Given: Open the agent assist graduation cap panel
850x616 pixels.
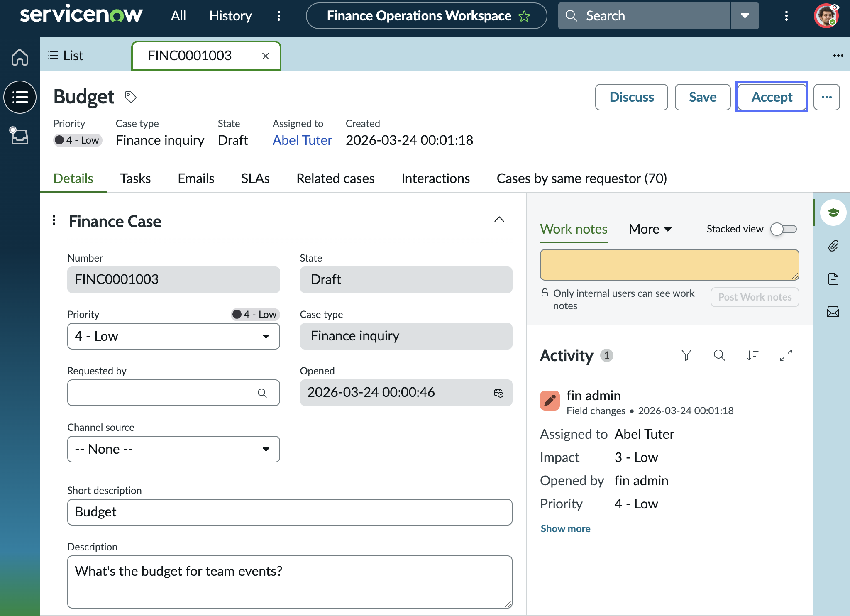Looking at the screenshot, I should tap(833, 213).
